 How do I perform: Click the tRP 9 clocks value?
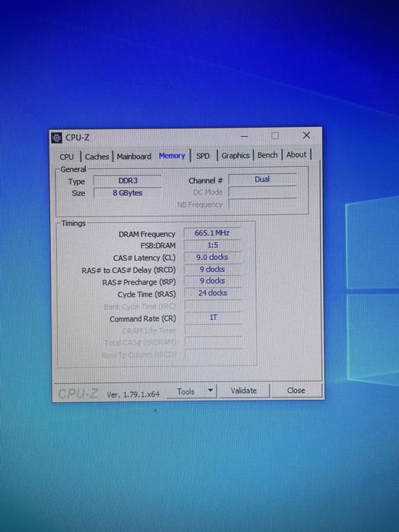(x=212, y=281)
